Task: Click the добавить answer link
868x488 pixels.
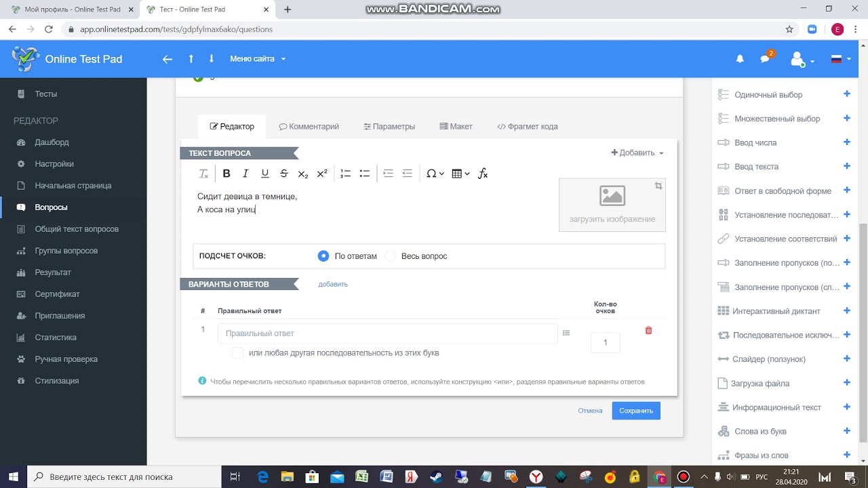Action: coord(333,284)
